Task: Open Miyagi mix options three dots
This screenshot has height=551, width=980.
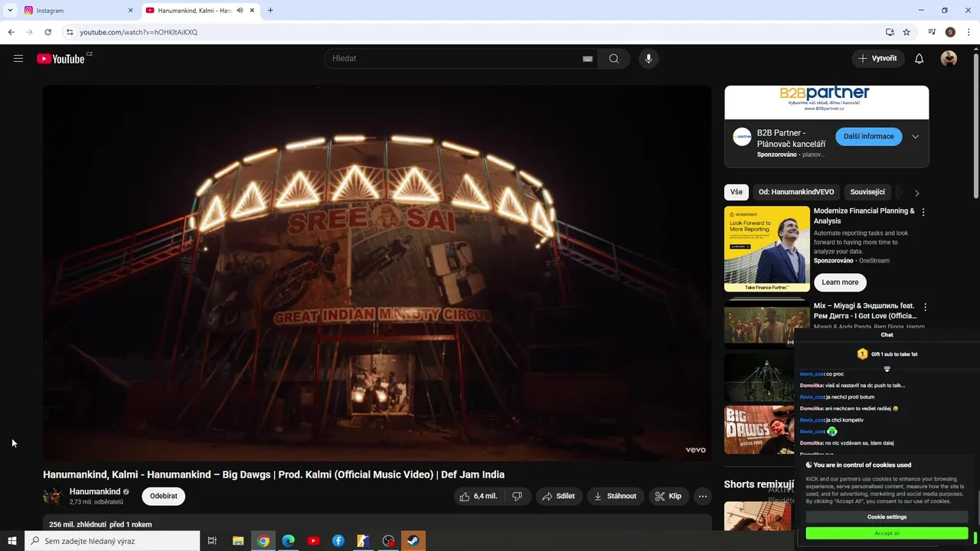Action: 925,307
